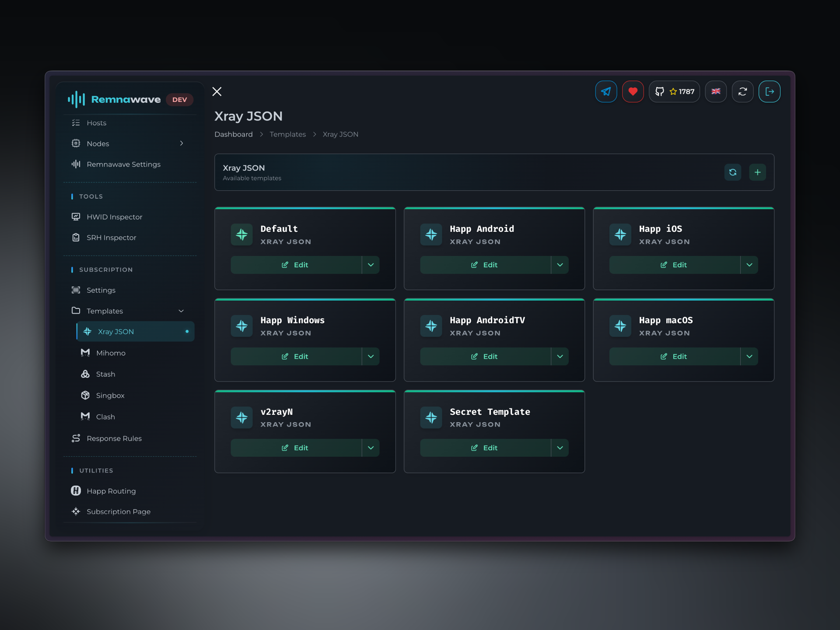Open SRH Inspector in the sidebar
The image size is (840, 630).
pyautogui.click(x=111, y=238)
